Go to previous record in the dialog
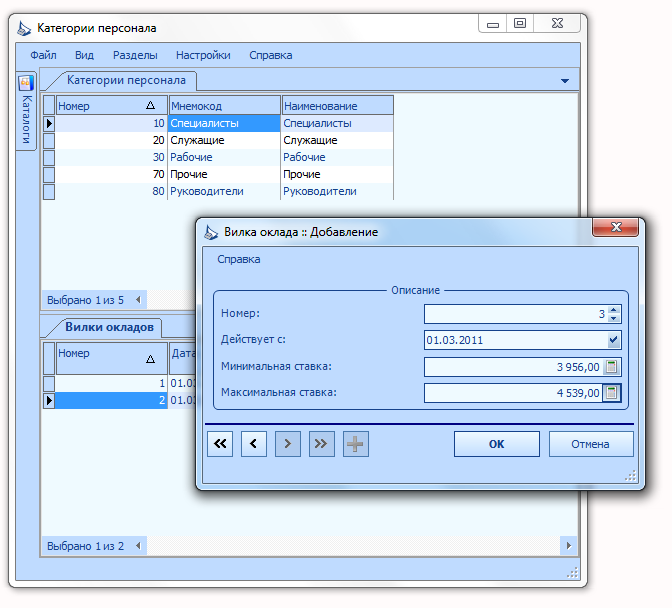This screenshot has width=672, height=608. [254, 444]
